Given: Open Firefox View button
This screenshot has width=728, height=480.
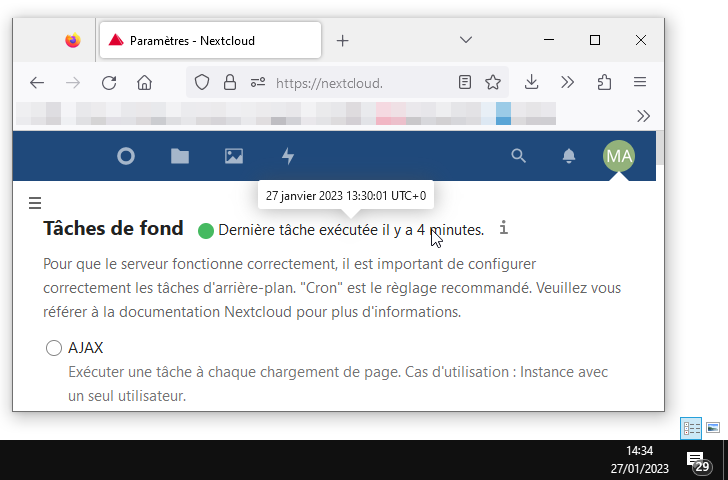Looking at the screenshot, I should tap(72, 40).
